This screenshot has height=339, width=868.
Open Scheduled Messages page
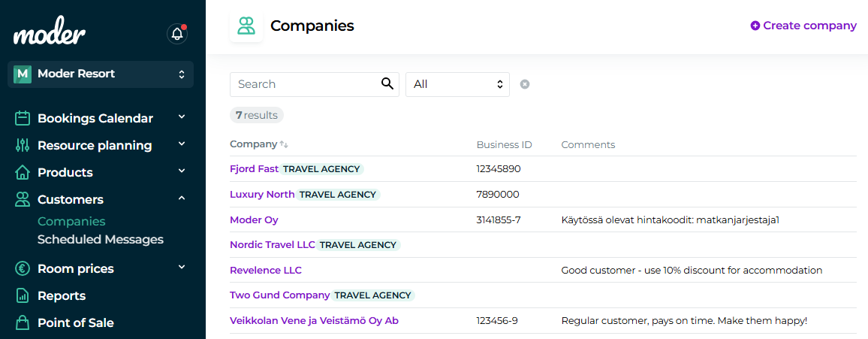101,240
